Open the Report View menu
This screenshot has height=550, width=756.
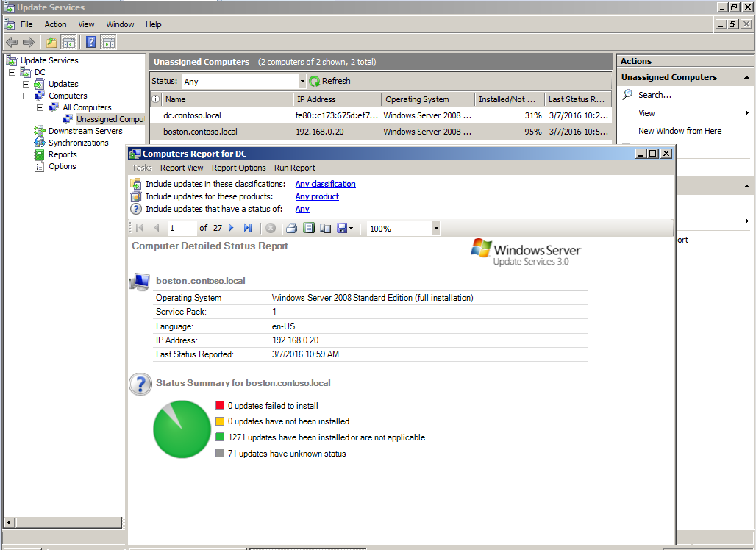[x=182, y=168]
